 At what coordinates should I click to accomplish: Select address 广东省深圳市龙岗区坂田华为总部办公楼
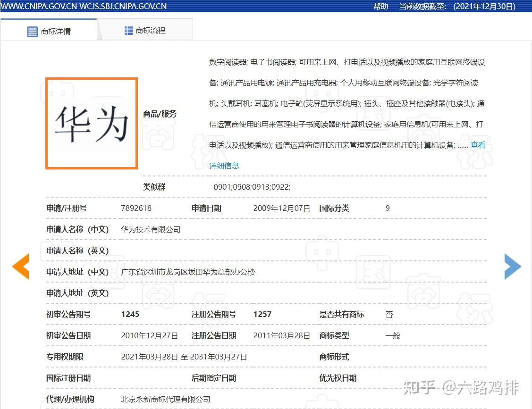pyautogui.click(x=188, y=272)
